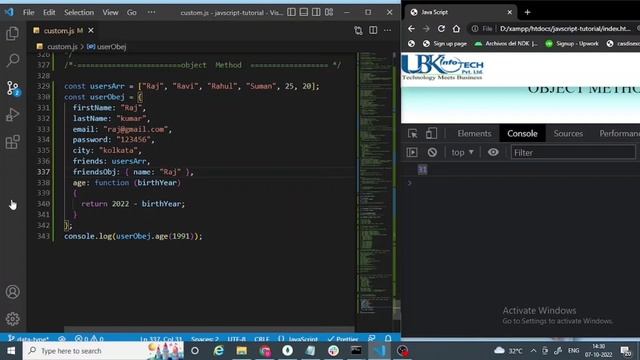Open the Signup - Upwork bookmark
This screenshot has height=360, width=640.
point(572,44)
